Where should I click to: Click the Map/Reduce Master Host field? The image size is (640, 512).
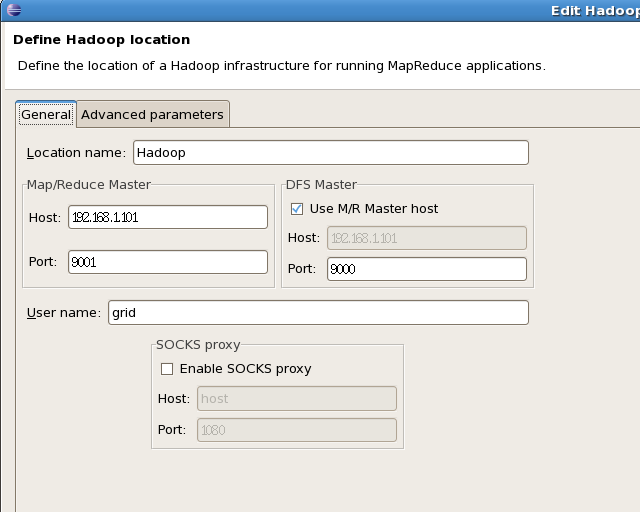coord(168,217)
